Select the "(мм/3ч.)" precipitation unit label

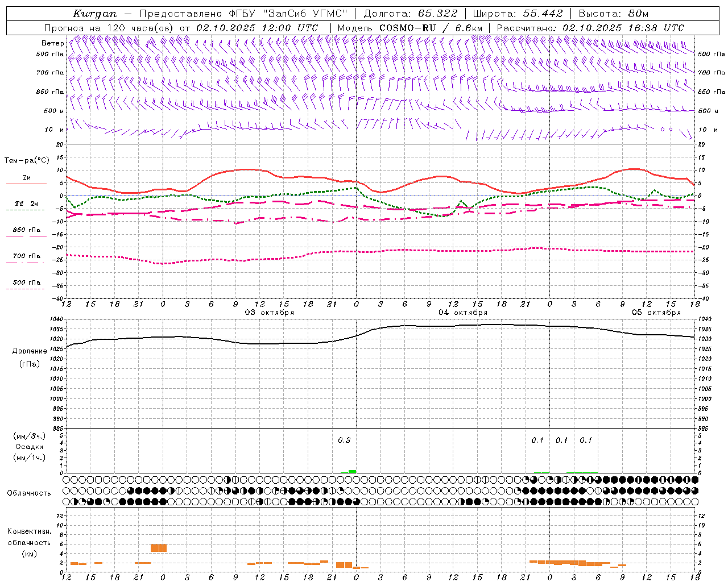coord(30,436)
